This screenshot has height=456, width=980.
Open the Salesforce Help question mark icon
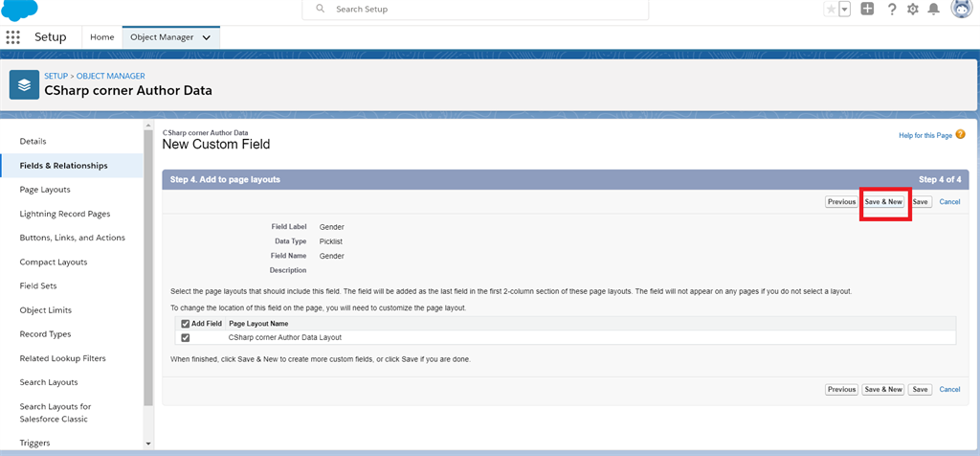click(892, 9)
